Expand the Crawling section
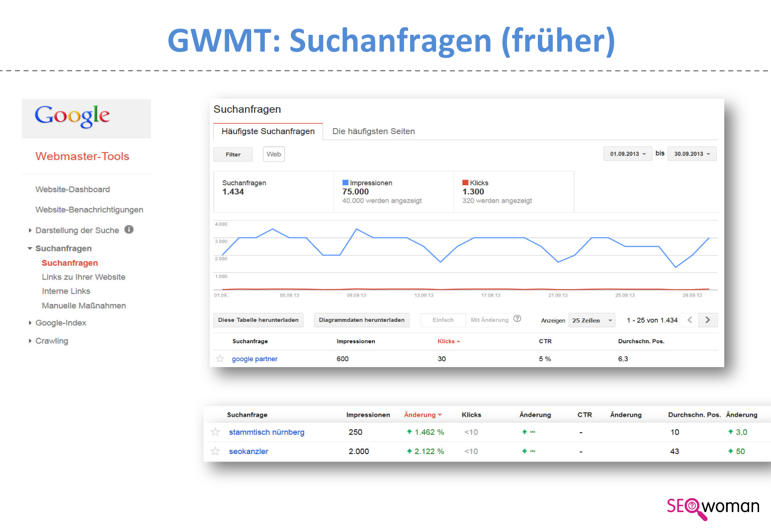771x532 pixels. point(30,341)
